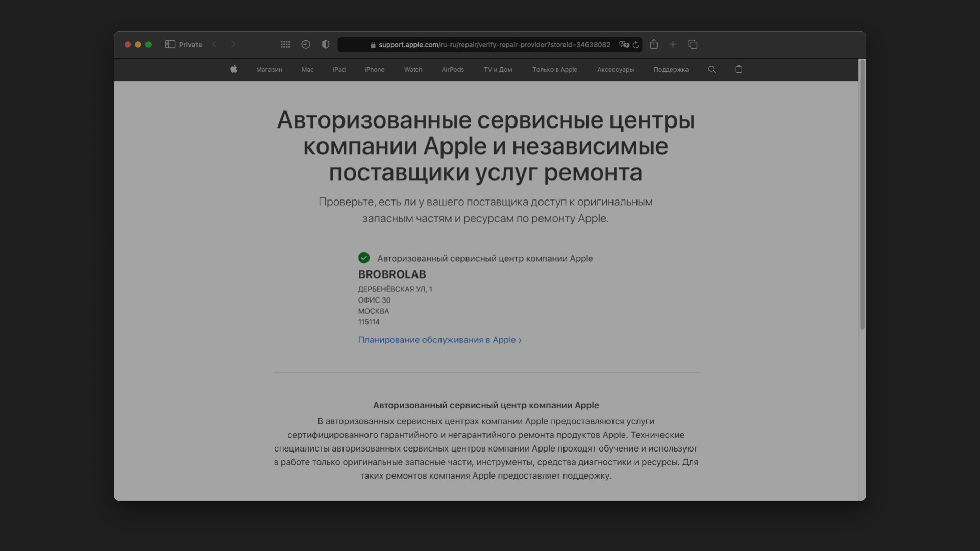Toggle the Safari sidebar
980x551 pixels.
coord(170,45)
